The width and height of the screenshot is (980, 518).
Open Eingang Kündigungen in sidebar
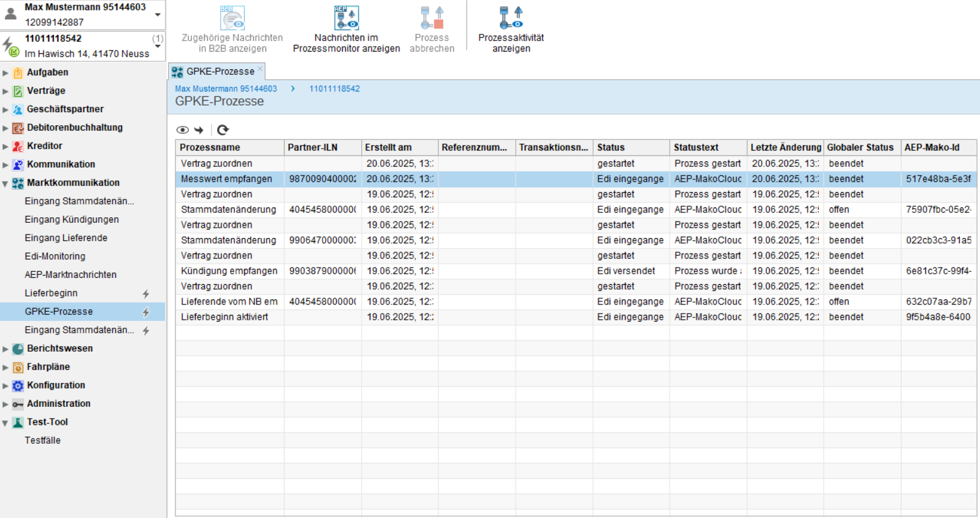click(x=72, y=220)
